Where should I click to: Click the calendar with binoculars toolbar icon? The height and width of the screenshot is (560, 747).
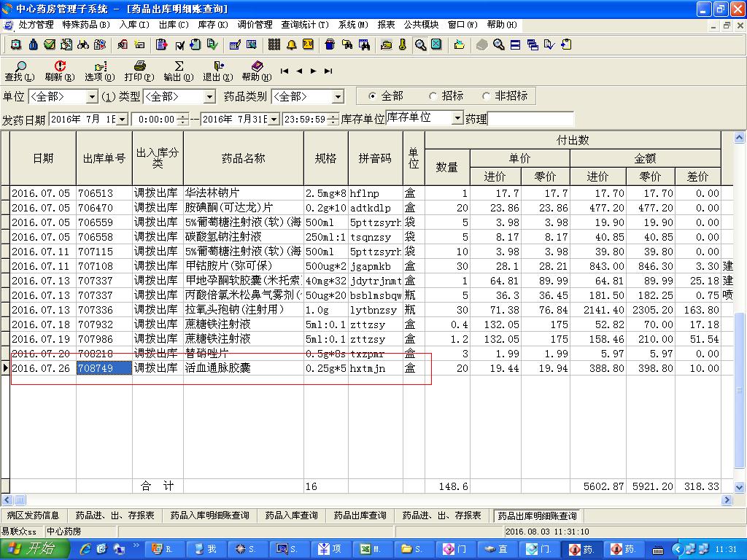(x=364, y=44)
